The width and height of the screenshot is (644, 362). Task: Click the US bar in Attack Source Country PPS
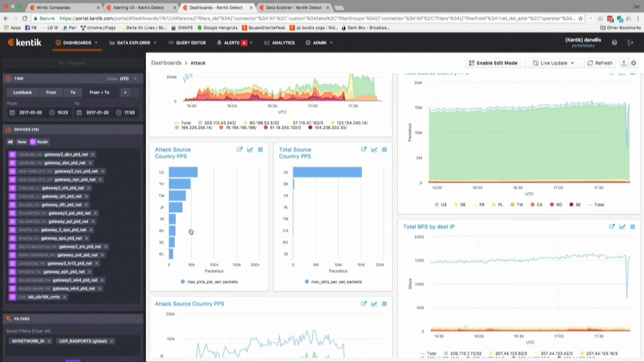point(183,172)
